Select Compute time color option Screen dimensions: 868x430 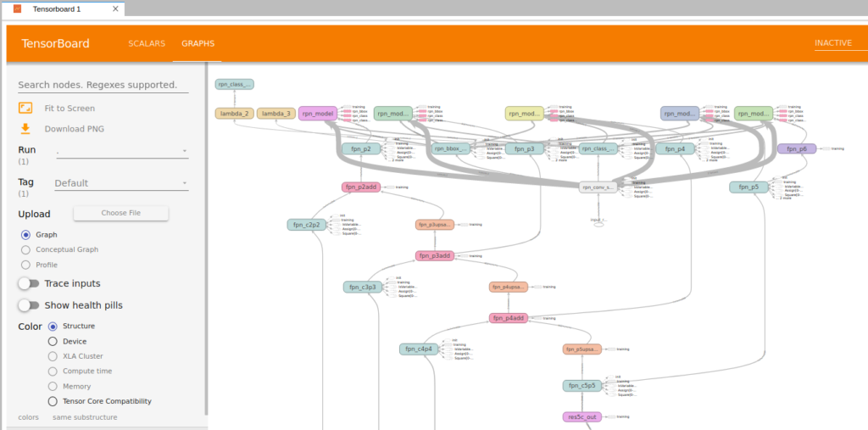53,371
